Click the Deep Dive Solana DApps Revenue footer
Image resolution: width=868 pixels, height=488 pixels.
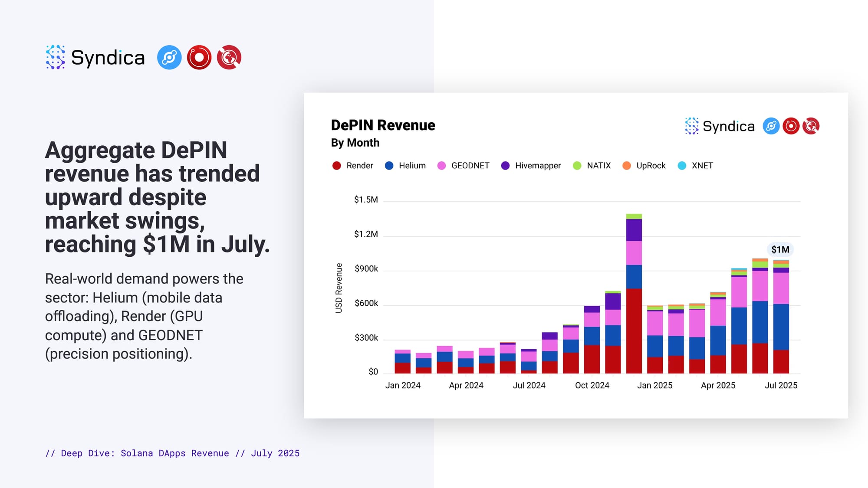tap(172, 453)
